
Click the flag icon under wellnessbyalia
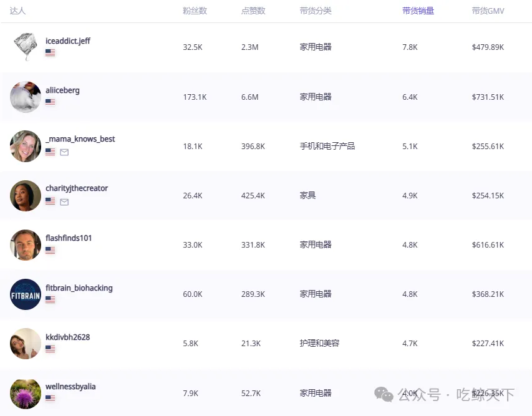click(x=51, y=398)
